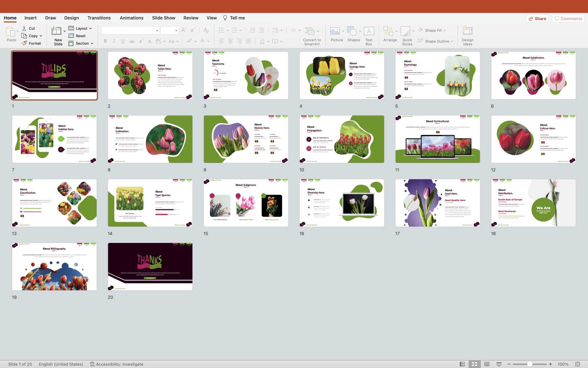
Task: Open the Shape Fill dropdown
Action: pos(444,30)
